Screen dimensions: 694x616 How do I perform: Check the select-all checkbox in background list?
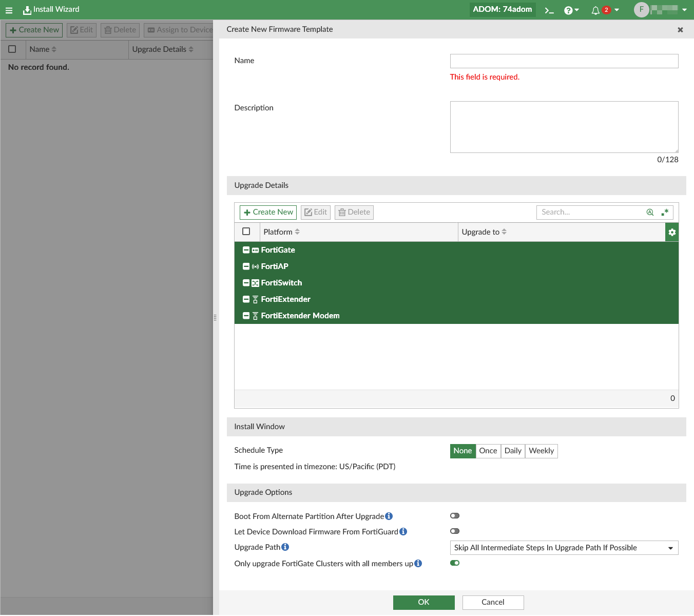pyautogui.click(x=12, y=49)
